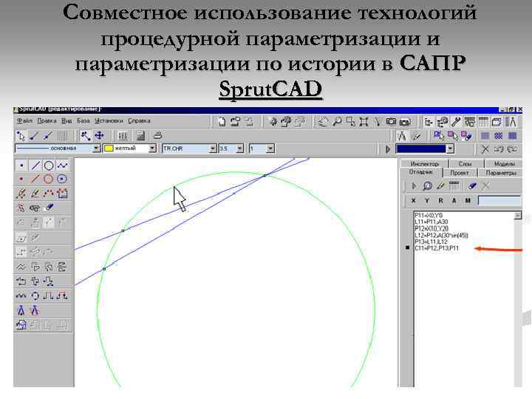532x399 pixels.
Task: Open the Установки menu
Action: [x=109, y=120]
